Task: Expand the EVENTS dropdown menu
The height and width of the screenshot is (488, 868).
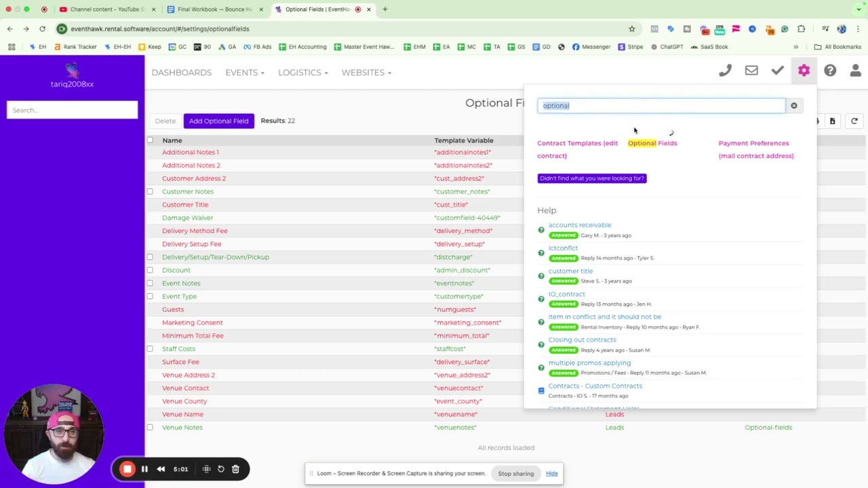Action: [x=244, y=73]
